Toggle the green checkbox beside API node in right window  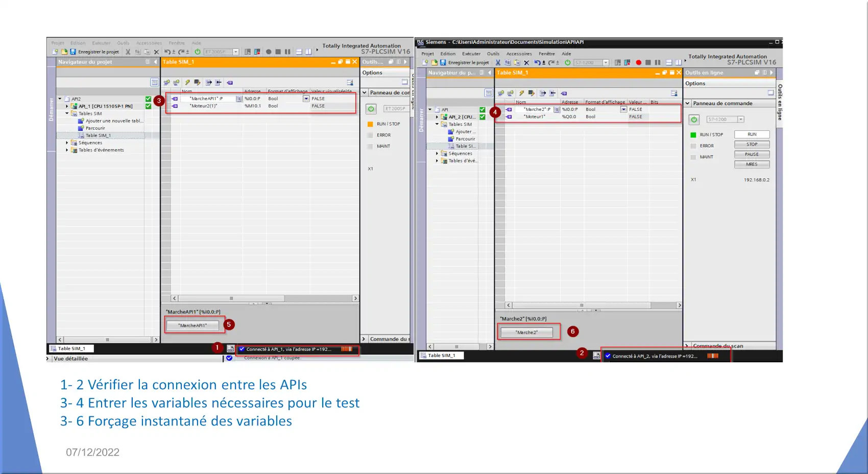coord(483,110)
